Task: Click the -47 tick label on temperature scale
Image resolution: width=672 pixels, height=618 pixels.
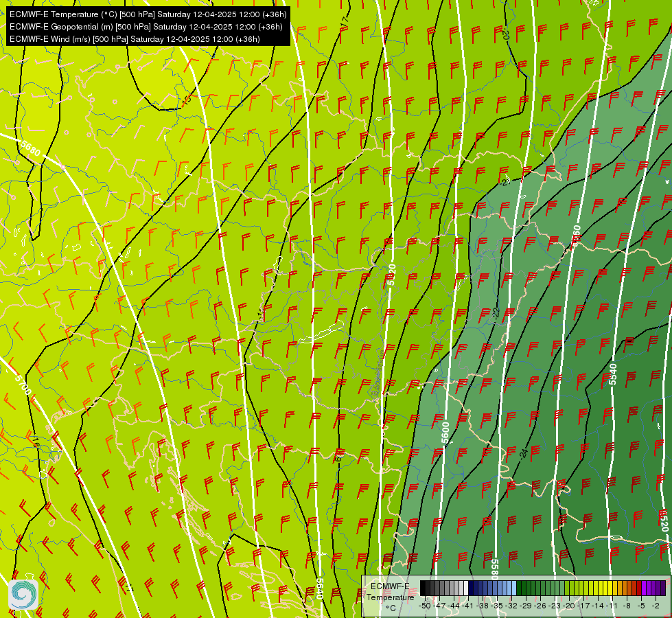Action: 439,606
